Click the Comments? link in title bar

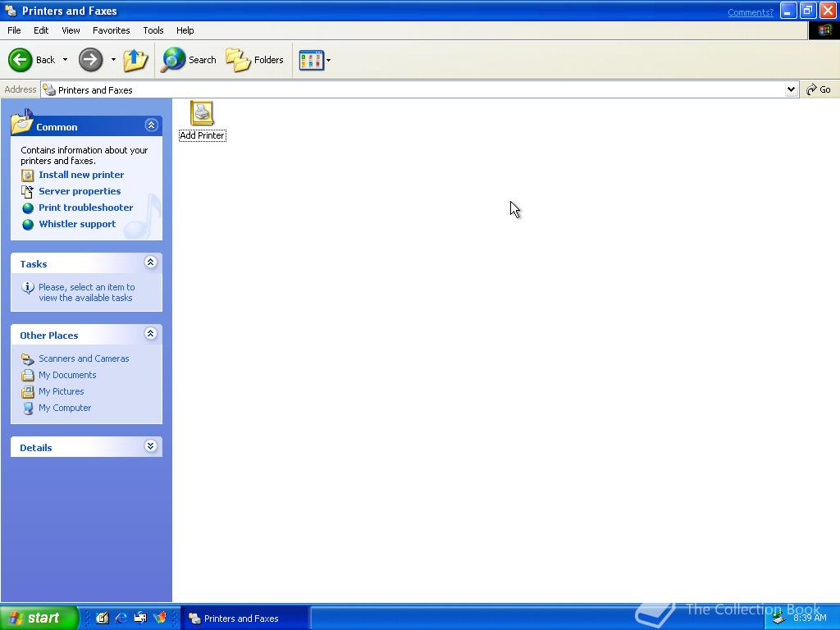click(750, 12)
